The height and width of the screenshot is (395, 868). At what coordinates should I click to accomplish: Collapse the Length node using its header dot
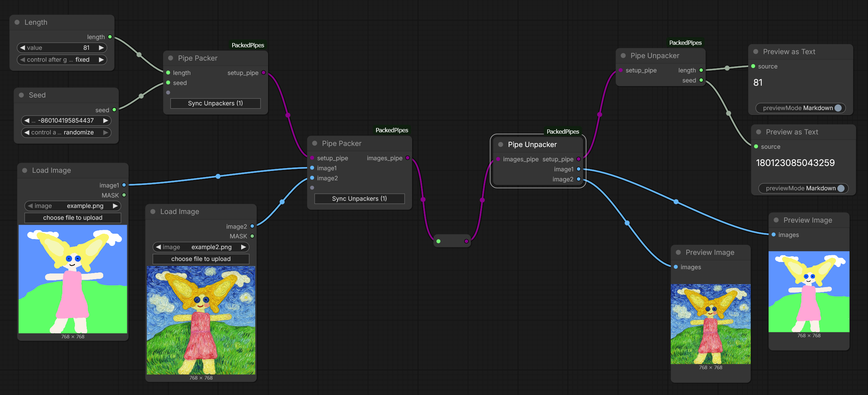coord(17,22)
